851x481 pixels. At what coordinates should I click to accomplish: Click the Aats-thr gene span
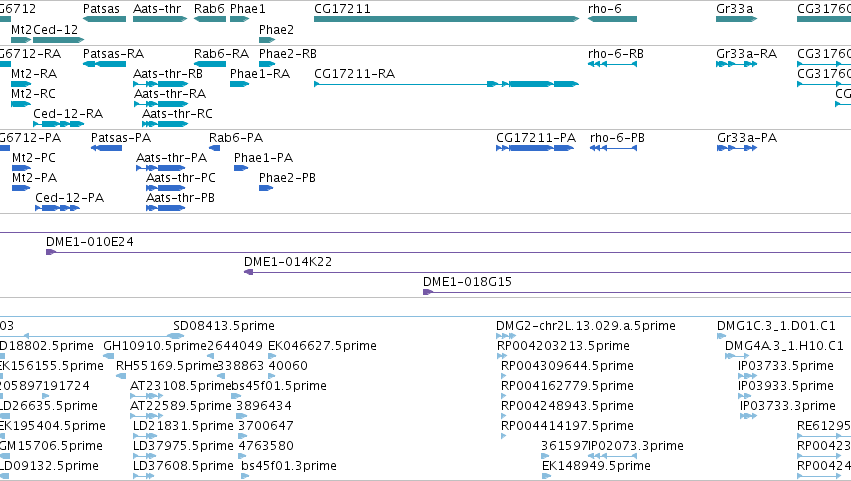[160, 19]
